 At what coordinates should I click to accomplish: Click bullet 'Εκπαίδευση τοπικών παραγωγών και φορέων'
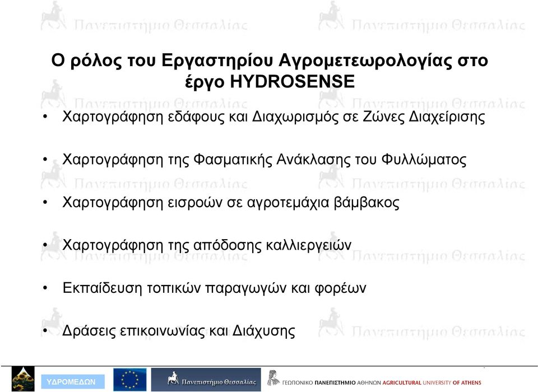(214, 288)
